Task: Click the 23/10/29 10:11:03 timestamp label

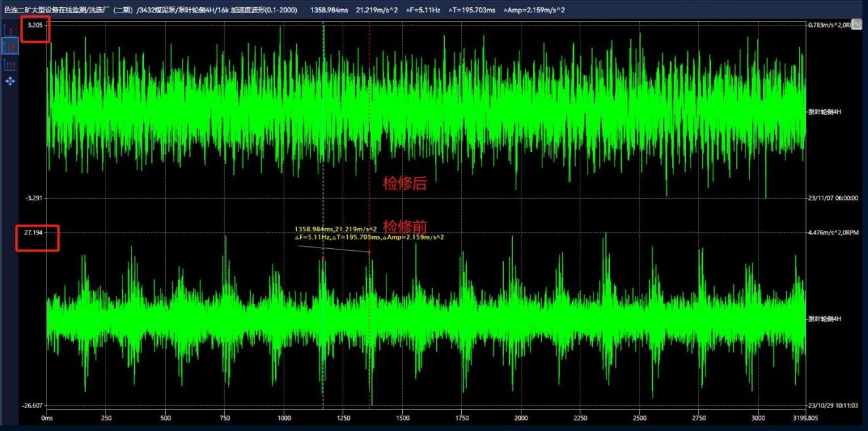Action: [833, 405]
